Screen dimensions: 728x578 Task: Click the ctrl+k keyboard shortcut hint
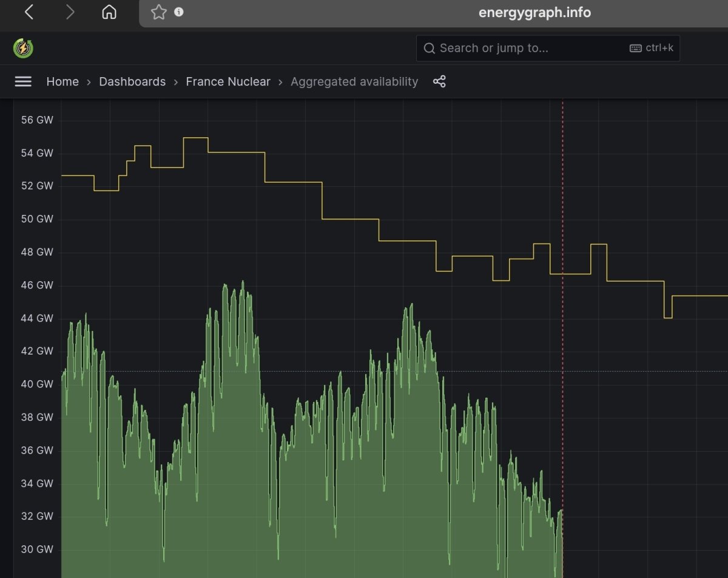pos(652,48)
